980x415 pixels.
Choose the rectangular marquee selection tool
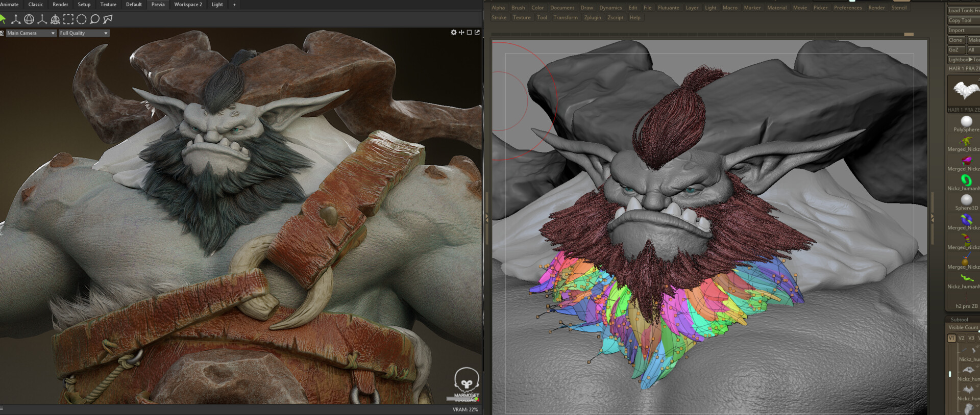coord(68,19)
